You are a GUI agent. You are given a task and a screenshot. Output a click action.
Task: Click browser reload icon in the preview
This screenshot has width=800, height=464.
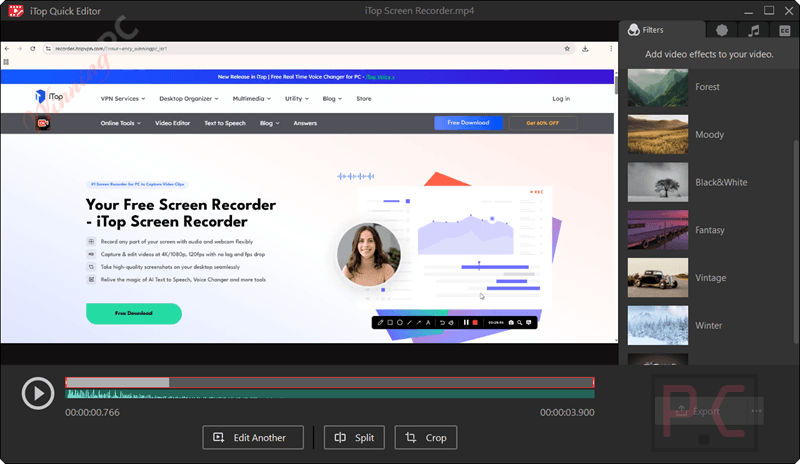33,48
